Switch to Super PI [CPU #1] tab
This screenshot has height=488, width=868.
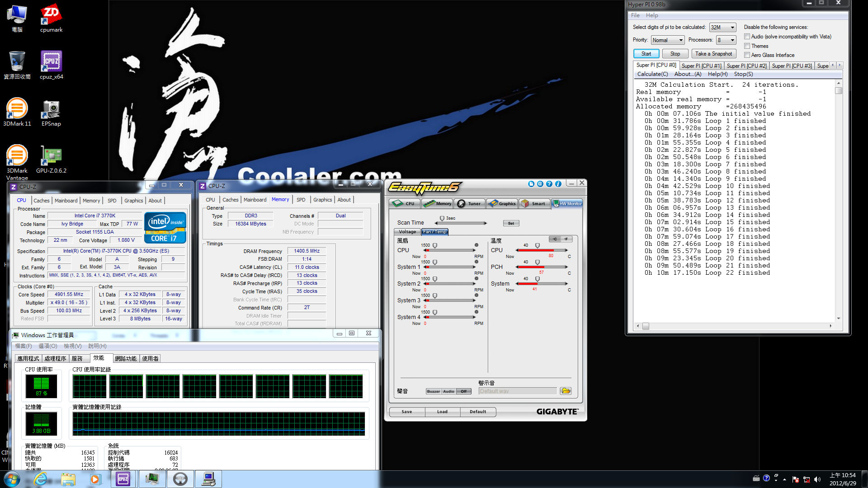point(701,66)
